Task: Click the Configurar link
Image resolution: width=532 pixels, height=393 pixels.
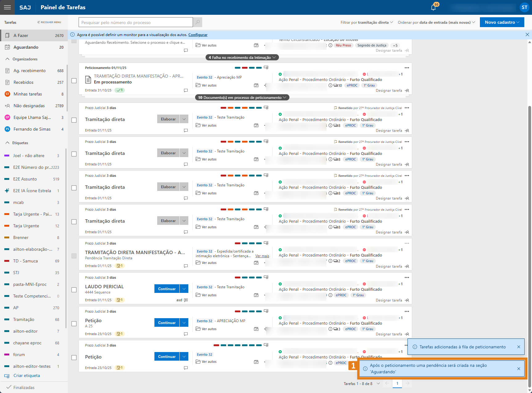Action: (198, 35)
